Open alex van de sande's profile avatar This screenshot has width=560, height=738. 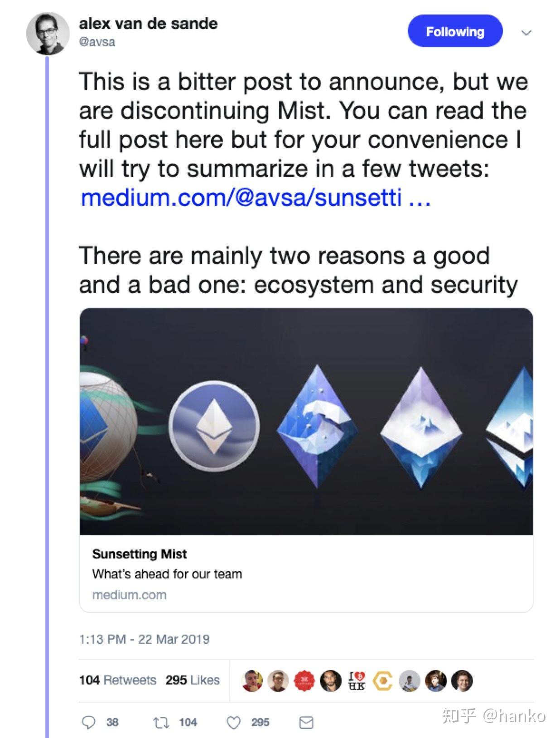(x=48, y=33)
